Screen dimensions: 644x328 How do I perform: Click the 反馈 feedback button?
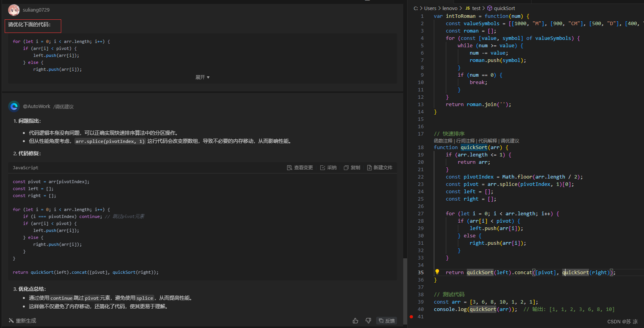(387, 321)
